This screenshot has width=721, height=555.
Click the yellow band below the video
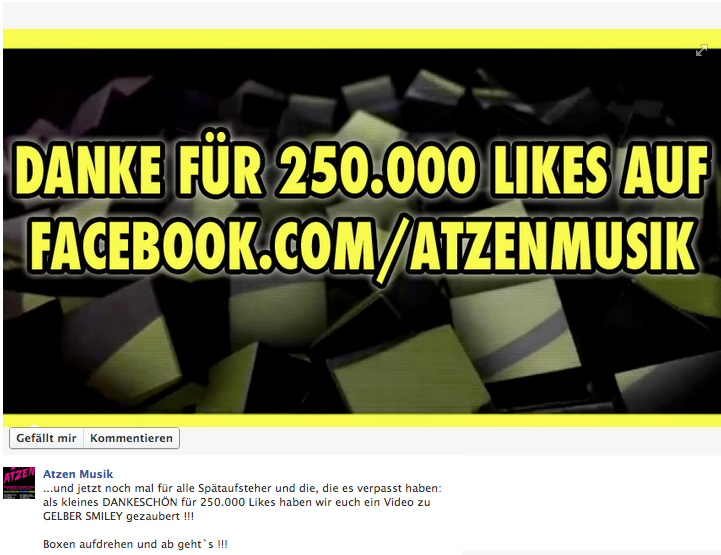click(361, 420)
